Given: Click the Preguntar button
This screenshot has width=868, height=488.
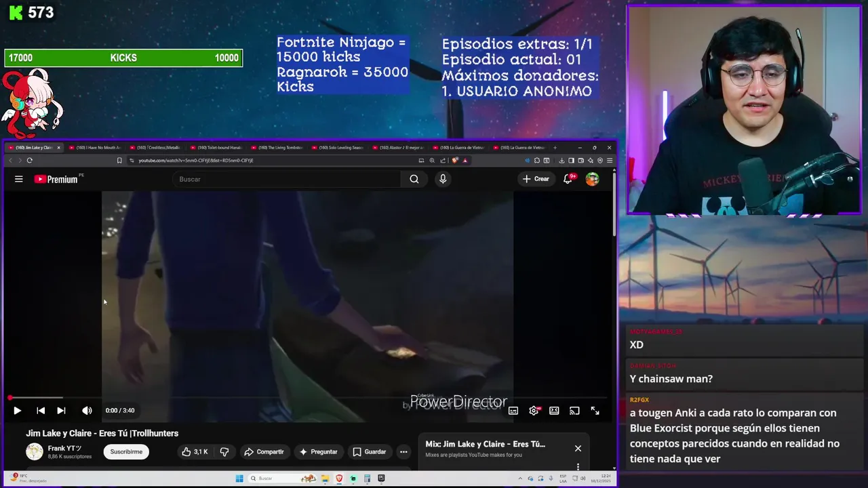Looking at the screenshot, I should [318, 451].
